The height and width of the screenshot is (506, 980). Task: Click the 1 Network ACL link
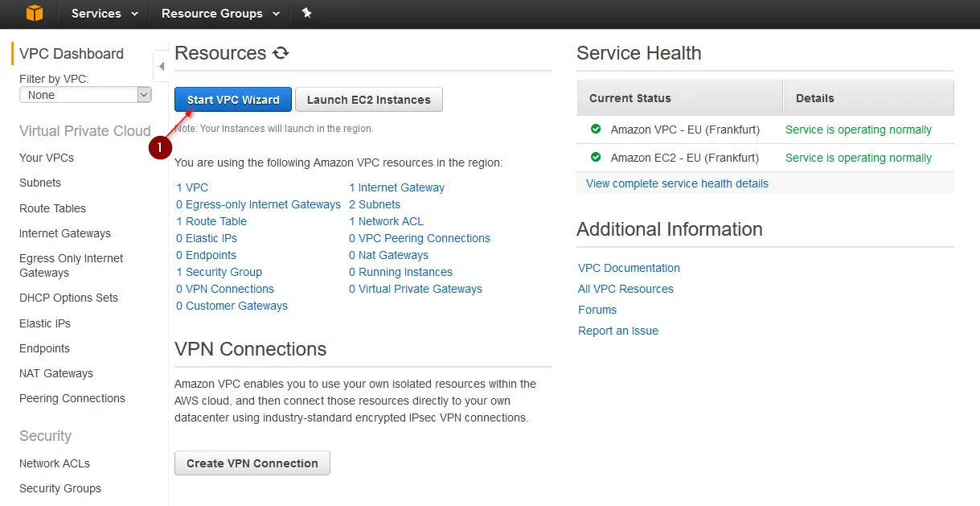(386, 221)
